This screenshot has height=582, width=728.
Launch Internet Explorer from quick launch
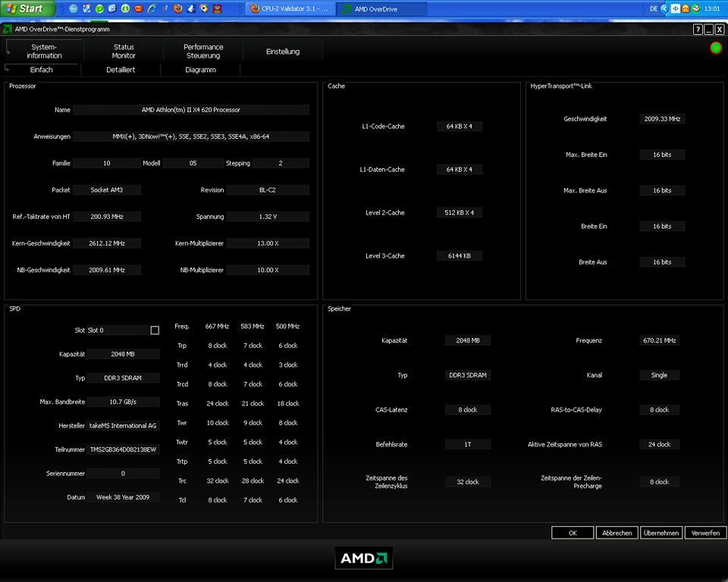pyautogui.click(x=152, y=8)
